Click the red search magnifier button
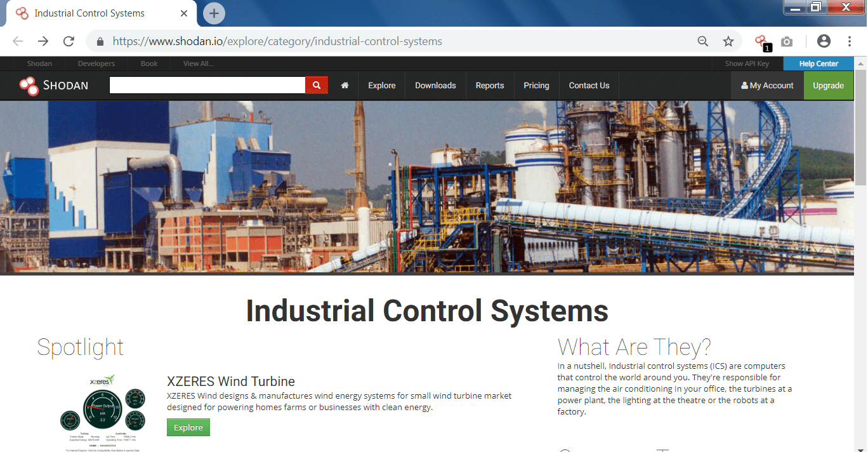 tap(317, 85)
